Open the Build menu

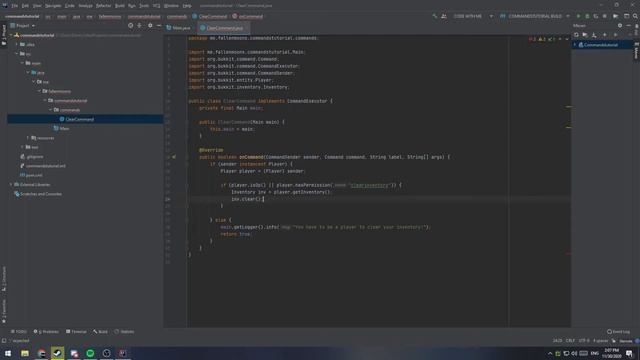(120, 6)
